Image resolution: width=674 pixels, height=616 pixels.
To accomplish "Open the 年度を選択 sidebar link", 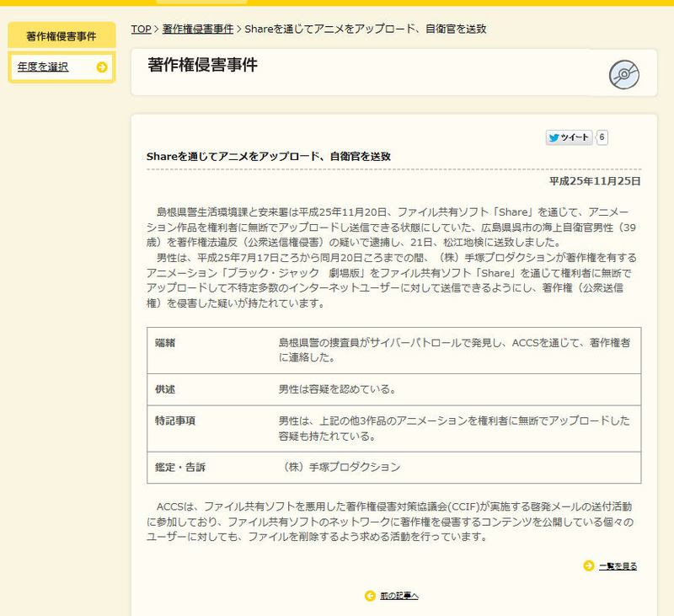I will tap(43, 67).
